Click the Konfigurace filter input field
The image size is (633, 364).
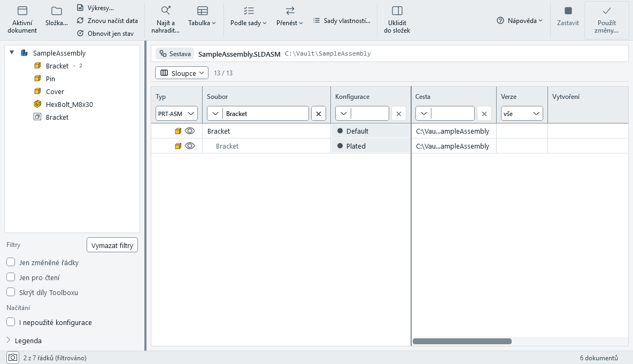[x=370, y=113]
